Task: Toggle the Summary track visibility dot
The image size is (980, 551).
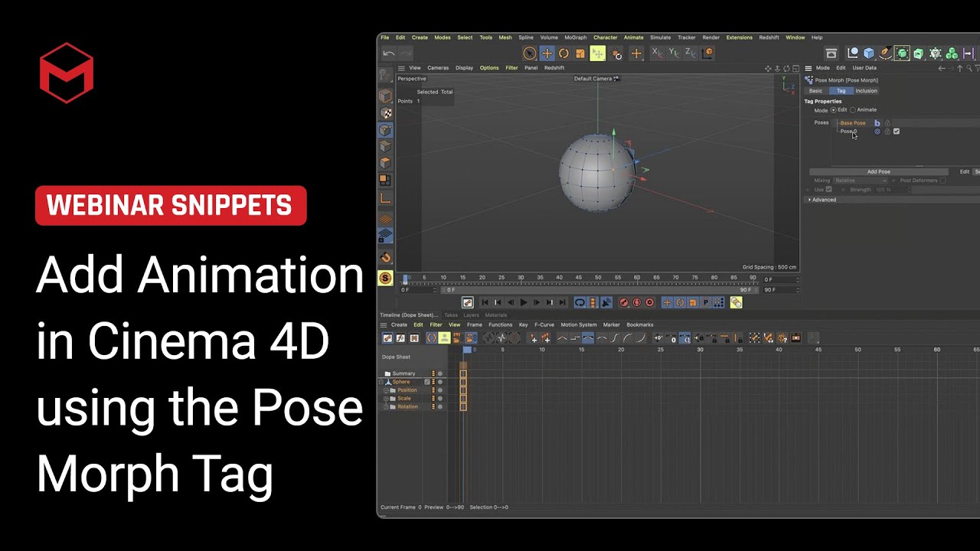Action: 439,373
